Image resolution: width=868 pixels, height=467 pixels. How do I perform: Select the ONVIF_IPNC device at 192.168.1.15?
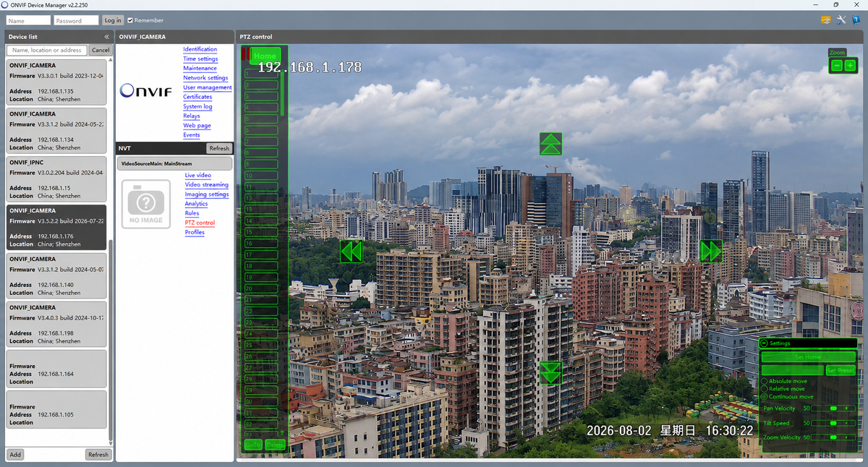coord(56,178)
